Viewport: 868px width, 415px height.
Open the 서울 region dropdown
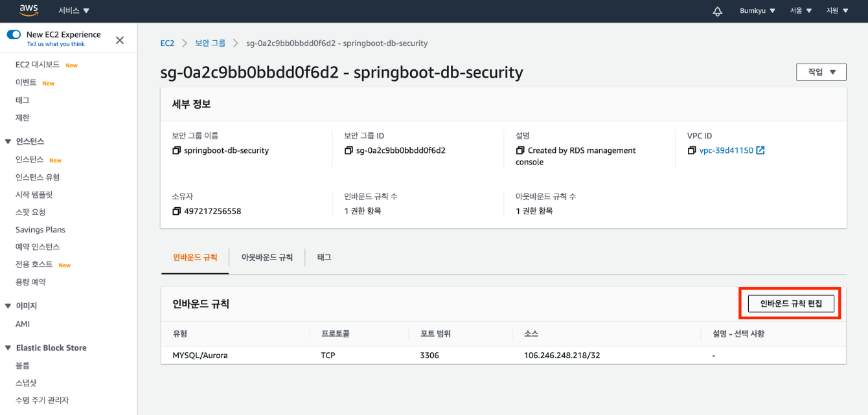click(801, 11)
